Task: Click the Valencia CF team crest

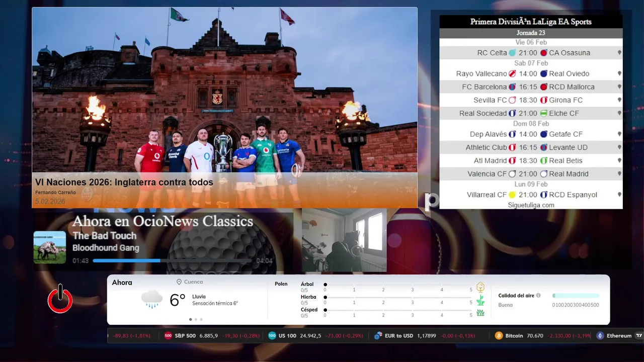Action: click(512, 174)
